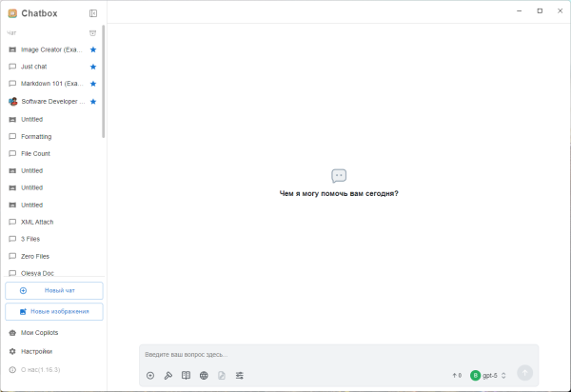The width and height of the screenshot is (571, 392).
Task: Select the XML Attach conversation
Action: click(37, 222)
